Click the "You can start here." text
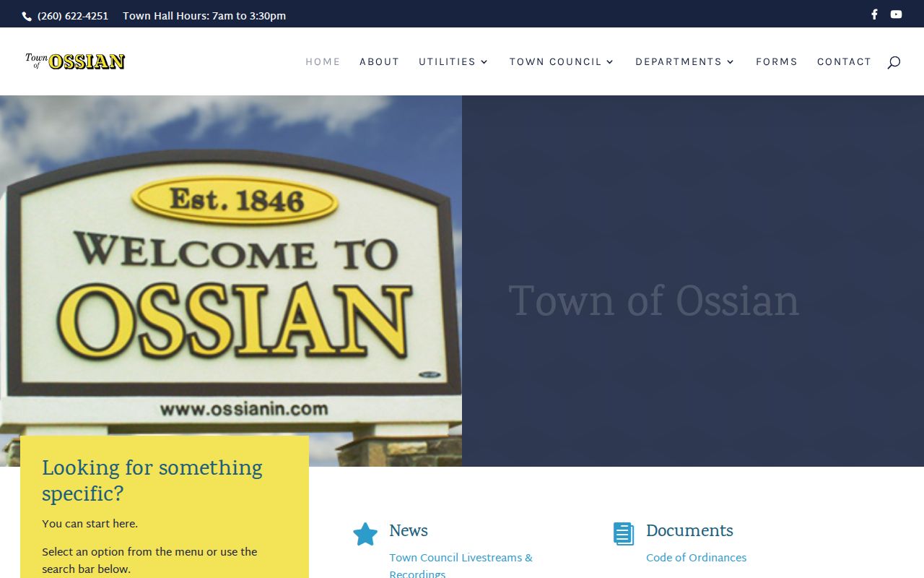Image resolution: width=924 pixels, height=578 pixels. (x=90, y=524)
